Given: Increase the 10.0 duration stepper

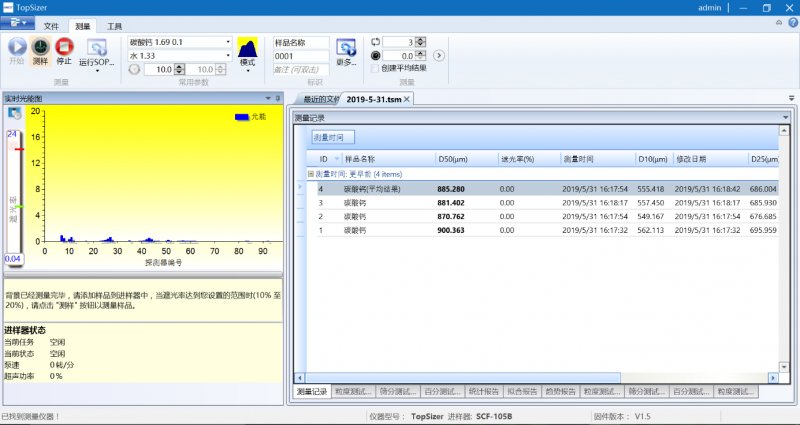Looking at the screenshot, I should [179, 67].
